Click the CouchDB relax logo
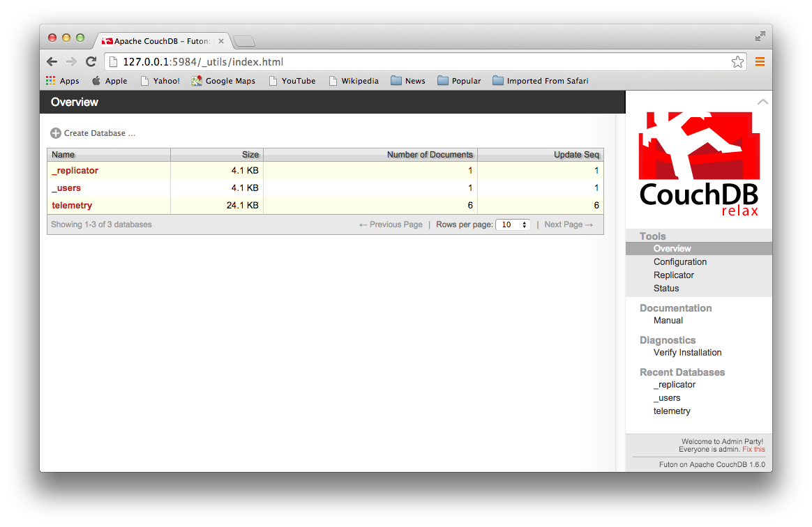This screenshot has height=527, width=812. [x=698, y=164]
